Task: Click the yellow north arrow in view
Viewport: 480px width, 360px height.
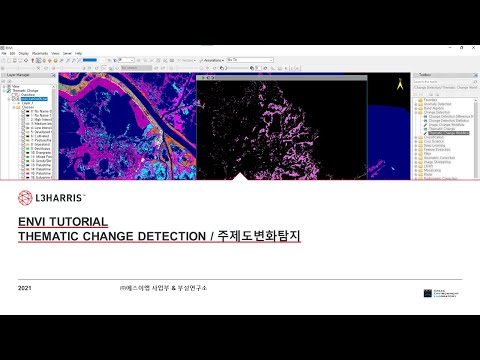Action: click(400, 84)
